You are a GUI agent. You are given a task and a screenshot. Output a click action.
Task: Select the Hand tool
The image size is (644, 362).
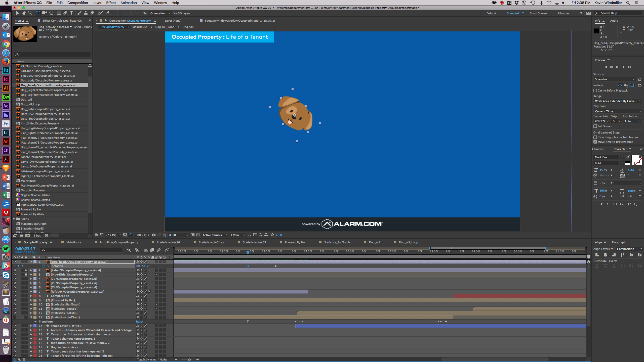click(24, 13)
